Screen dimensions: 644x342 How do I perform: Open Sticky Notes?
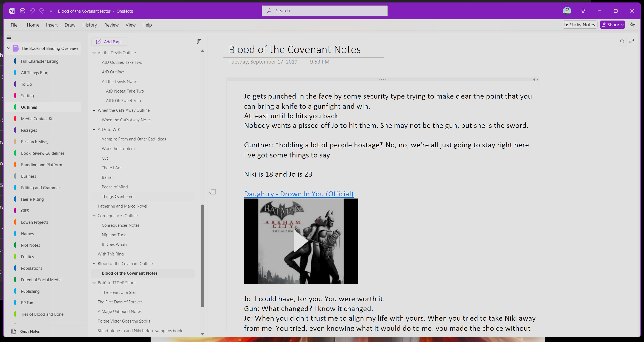coord(580,25)
